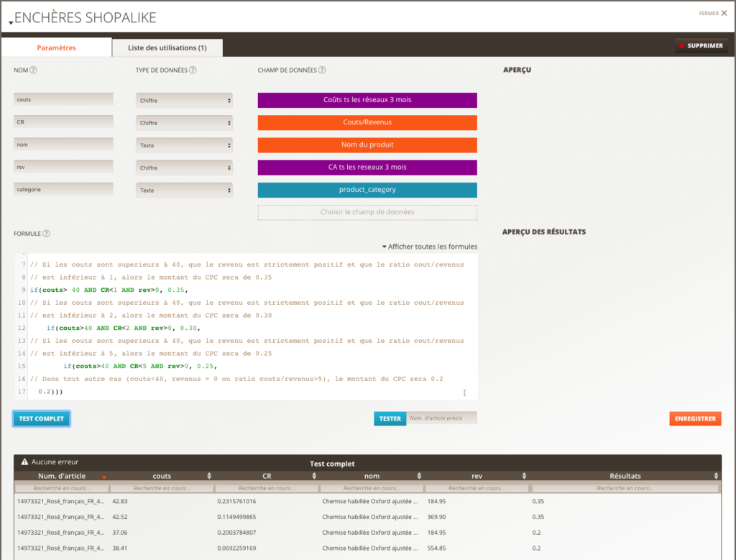
Task: Click the help icon next to NOM
Action: [33, 70]
